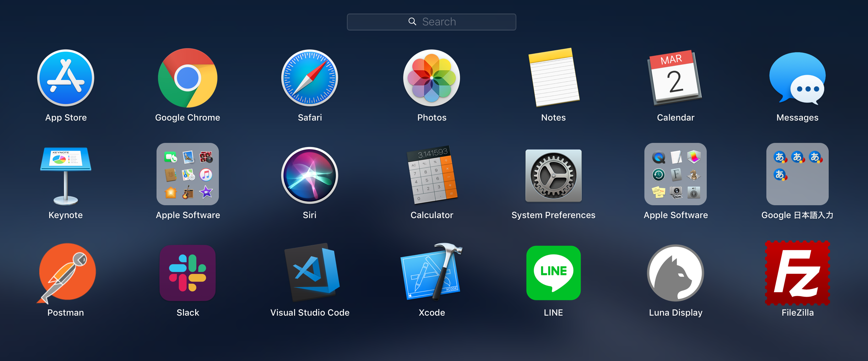This screenshot has width=868, height=361.
Task: Launch Siri
Action: coord(310,175)
